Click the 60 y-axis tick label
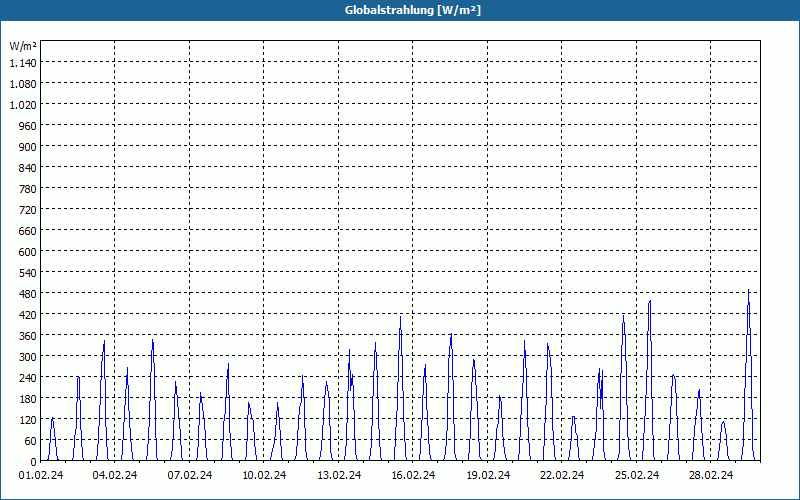800x500 pixels. [x=31, y=441]
